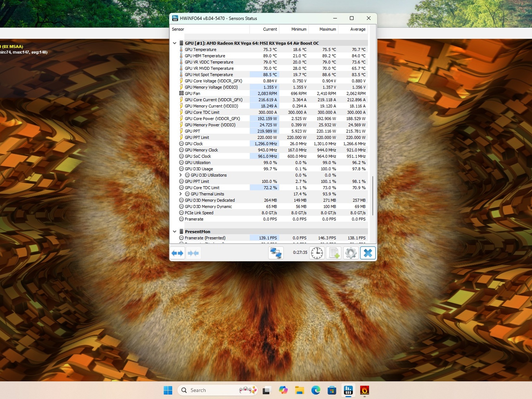Click the Minimum column header
Screen dimensions: 532x399
tap(294, 29)
